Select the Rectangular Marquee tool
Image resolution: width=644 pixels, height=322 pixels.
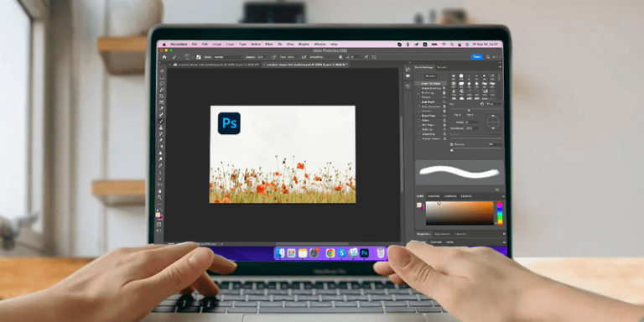pyautogui.click(x=162, y=77)
